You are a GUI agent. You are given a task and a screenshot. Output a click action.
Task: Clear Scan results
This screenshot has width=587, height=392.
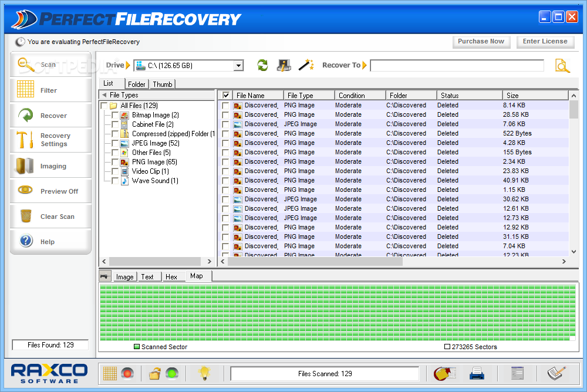click(x=50, y=217)
